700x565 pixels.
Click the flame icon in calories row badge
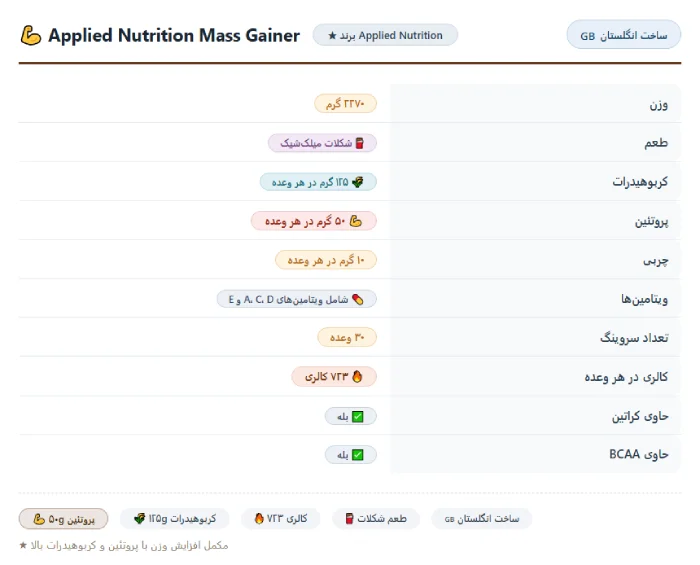pos(357,377)
